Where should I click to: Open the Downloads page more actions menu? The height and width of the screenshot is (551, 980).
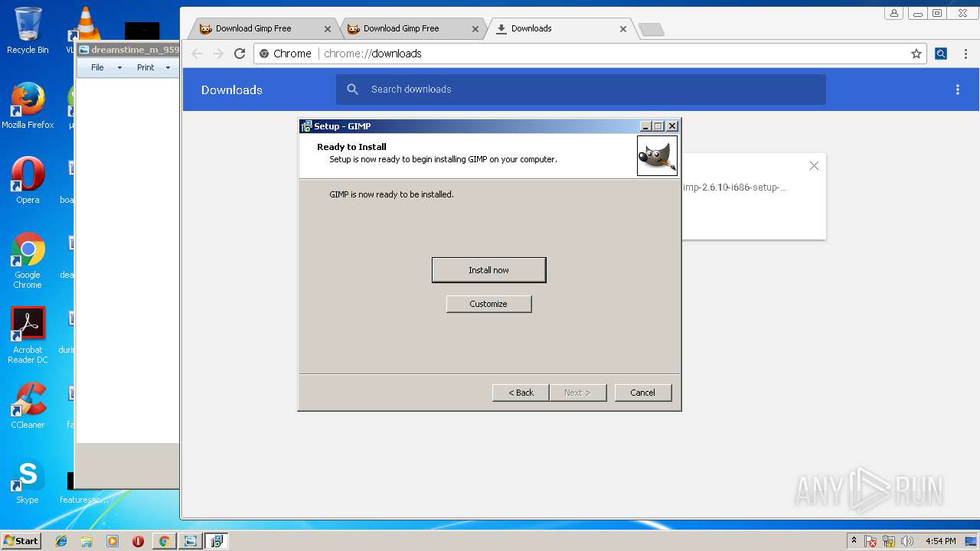(957, 90)
